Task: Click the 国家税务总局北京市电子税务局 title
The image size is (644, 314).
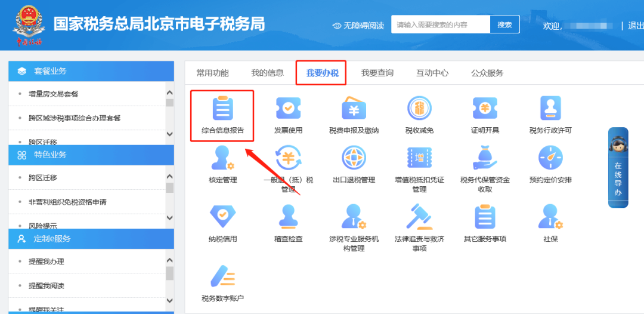Action: click(x=159, y=24)
